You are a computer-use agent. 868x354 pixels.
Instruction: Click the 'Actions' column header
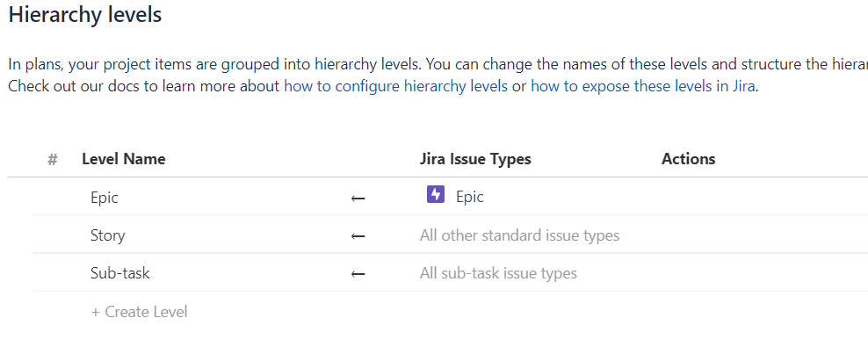(x=688, y=159)
